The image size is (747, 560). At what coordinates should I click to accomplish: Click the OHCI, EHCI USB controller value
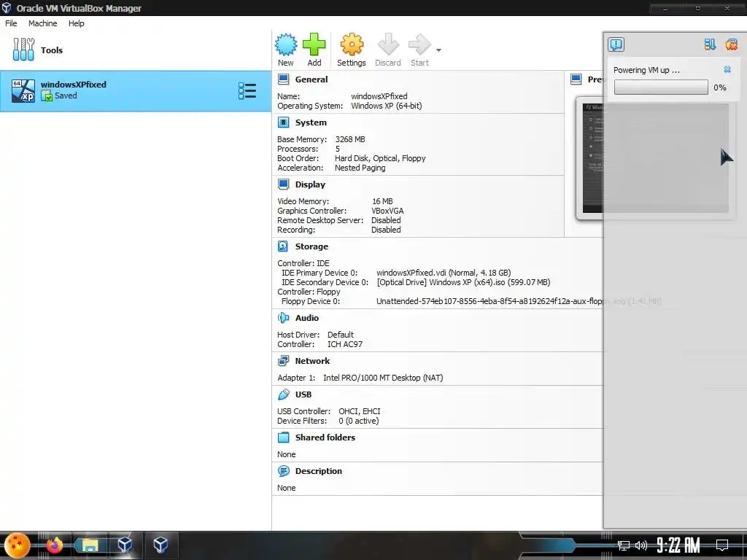point(359,411)
